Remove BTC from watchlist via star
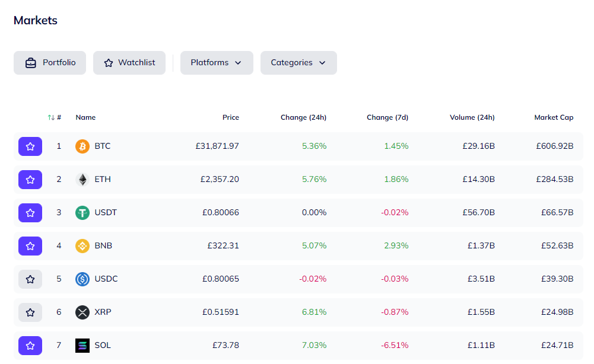 [x=30, y=146]
